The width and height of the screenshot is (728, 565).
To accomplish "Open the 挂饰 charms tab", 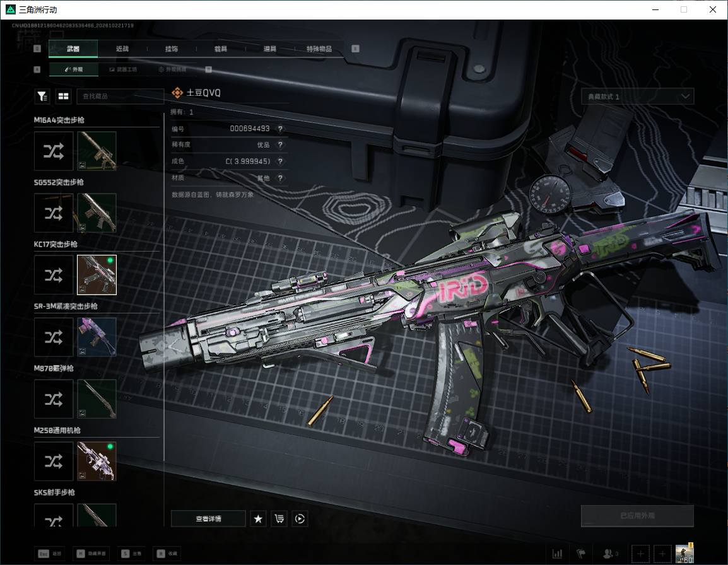I will 172,49.
